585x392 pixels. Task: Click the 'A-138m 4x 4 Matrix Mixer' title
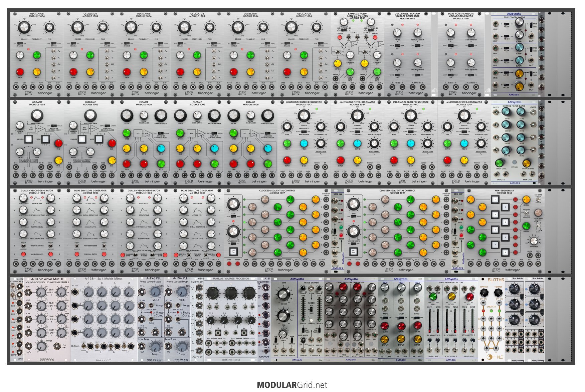[104, 279]
